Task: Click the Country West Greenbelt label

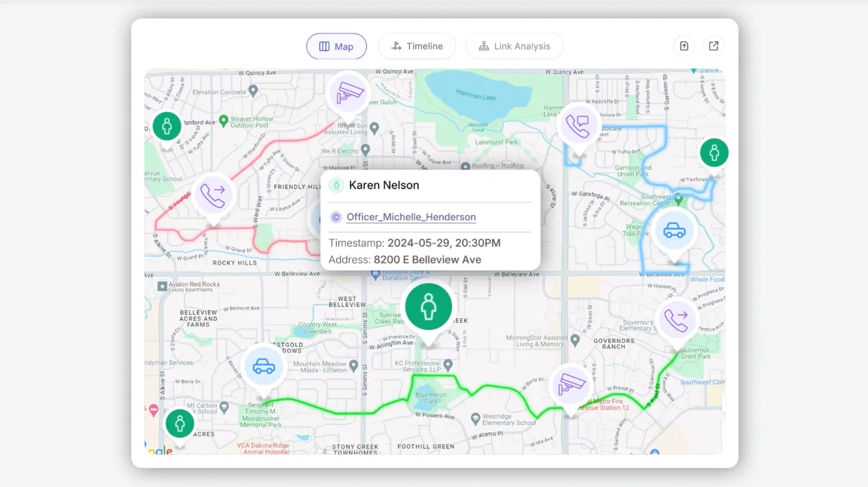Action: click(x=318, y=328)
